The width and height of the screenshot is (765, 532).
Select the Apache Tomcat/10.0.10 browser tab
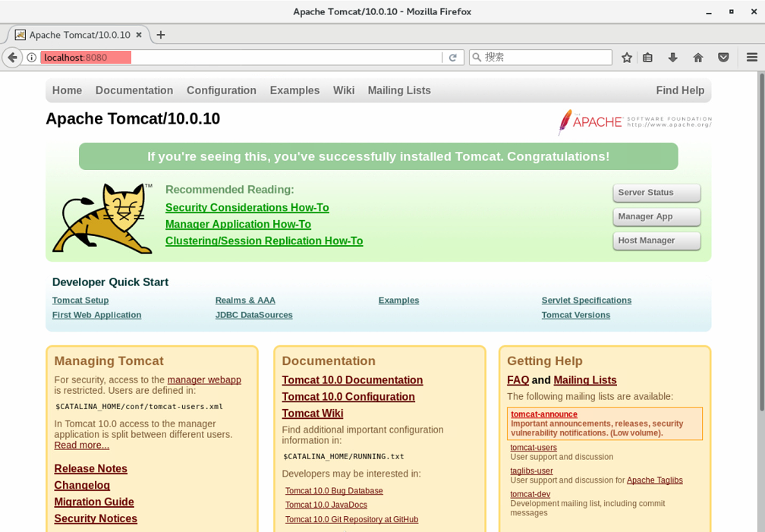point(79,35)
